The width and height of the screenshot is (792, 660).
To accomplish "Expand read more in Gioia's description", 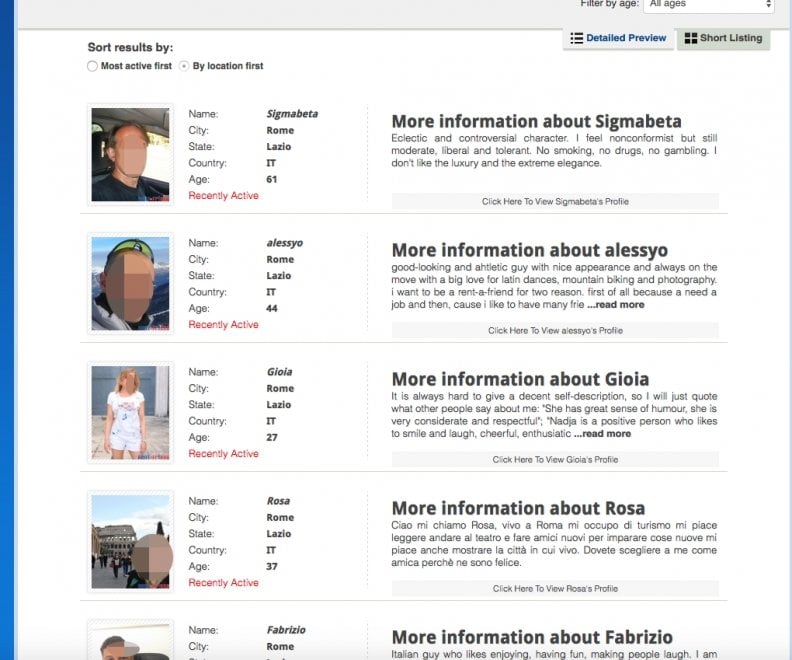I will coord(602,434).
